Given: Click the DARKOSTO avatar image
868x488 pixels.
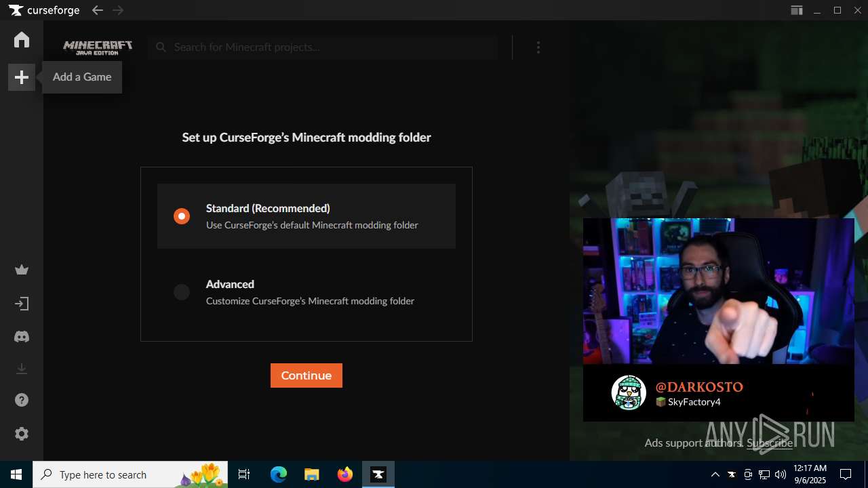Looking at the screenshot, I should (629, 392).
